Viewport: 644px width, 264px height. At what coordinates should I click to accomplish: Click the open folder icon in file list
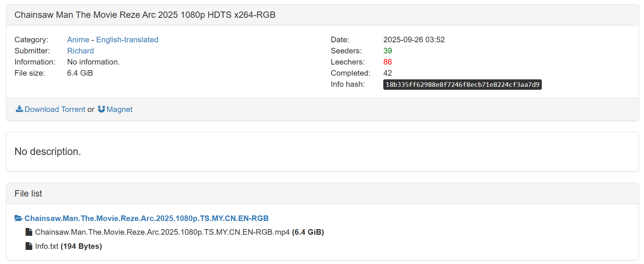coord(18,218)
